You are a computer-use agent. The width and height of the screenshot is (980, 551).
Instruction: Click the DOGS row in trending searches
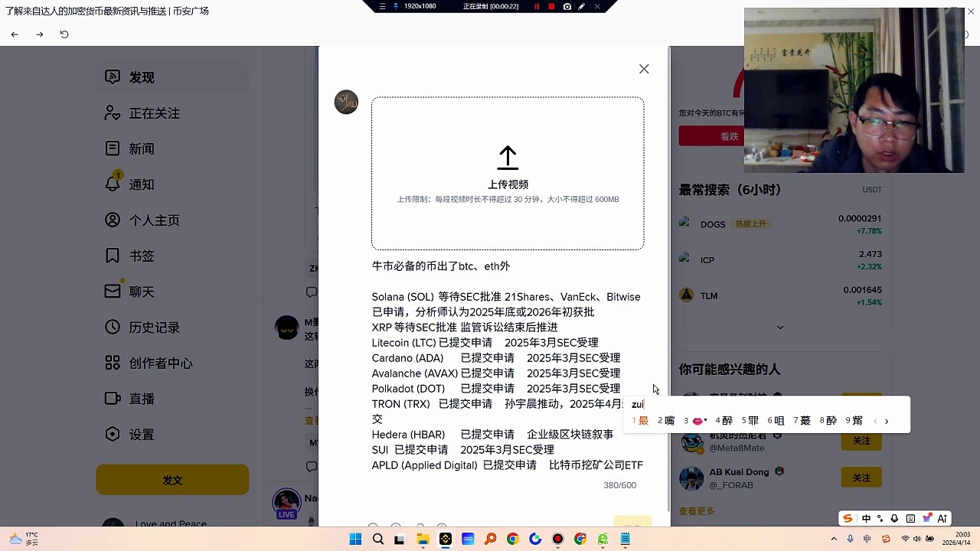(780, 224)
